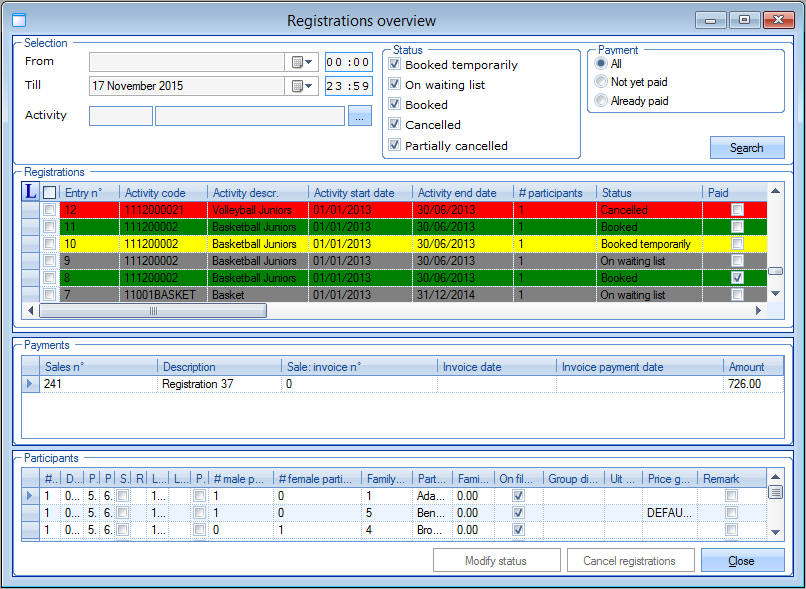Uncheck the Booked temporarily status checkbox
Viewport: 806px width, 589px height.
[x=395, y=65]
